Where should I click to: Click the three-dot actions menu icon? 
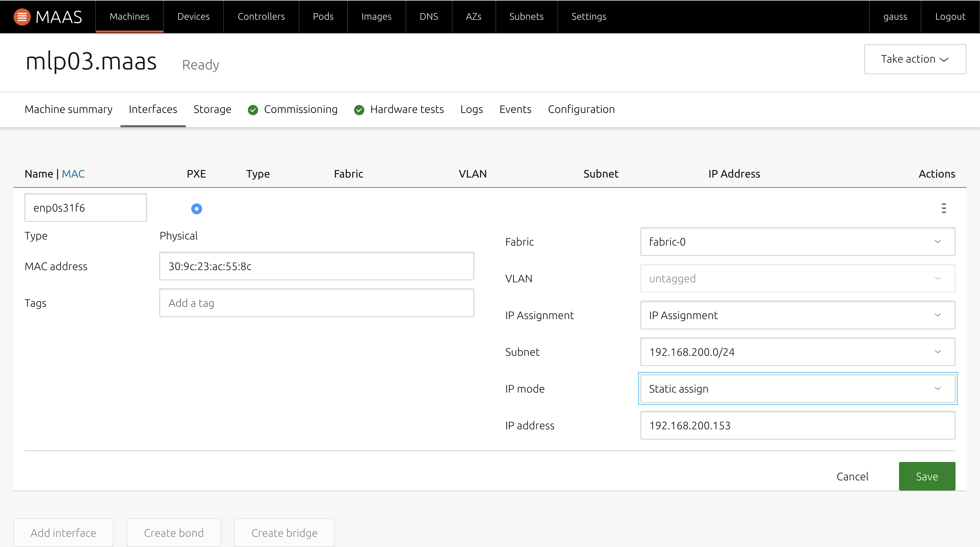(x=944, y=208)
